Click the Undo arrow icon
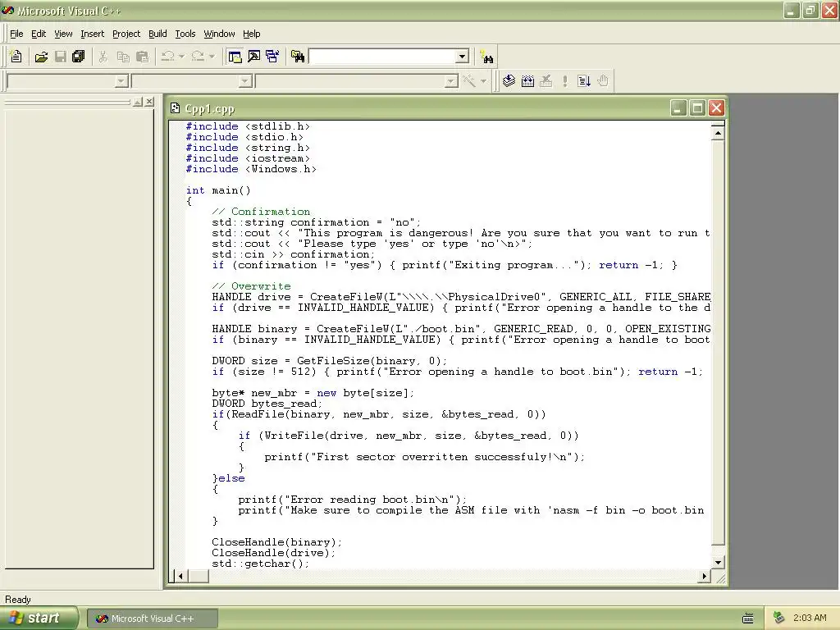Image resolution: width=840 pixels, height=630 pixels. coord(167,57)
